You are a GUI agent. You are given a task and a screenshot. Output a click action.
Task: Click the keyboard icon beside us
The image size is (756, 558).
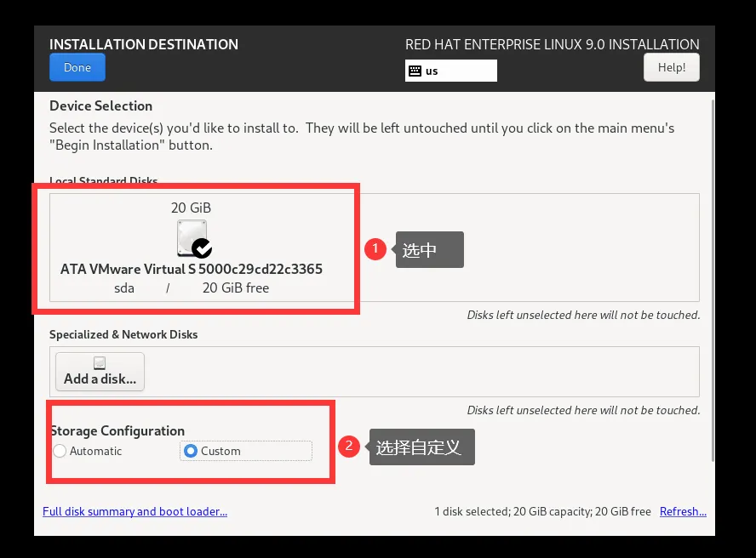click(415, 71)
